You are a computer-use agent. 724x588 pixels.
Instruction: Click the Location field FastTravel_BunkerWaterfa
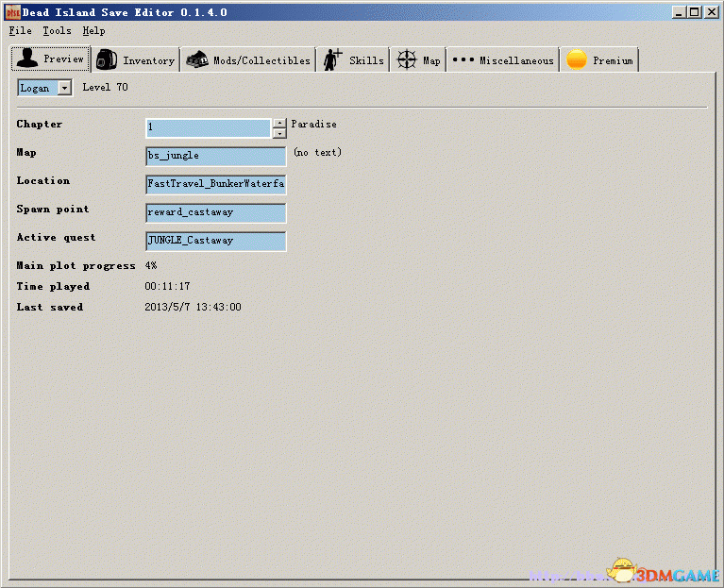pos(215,184)
